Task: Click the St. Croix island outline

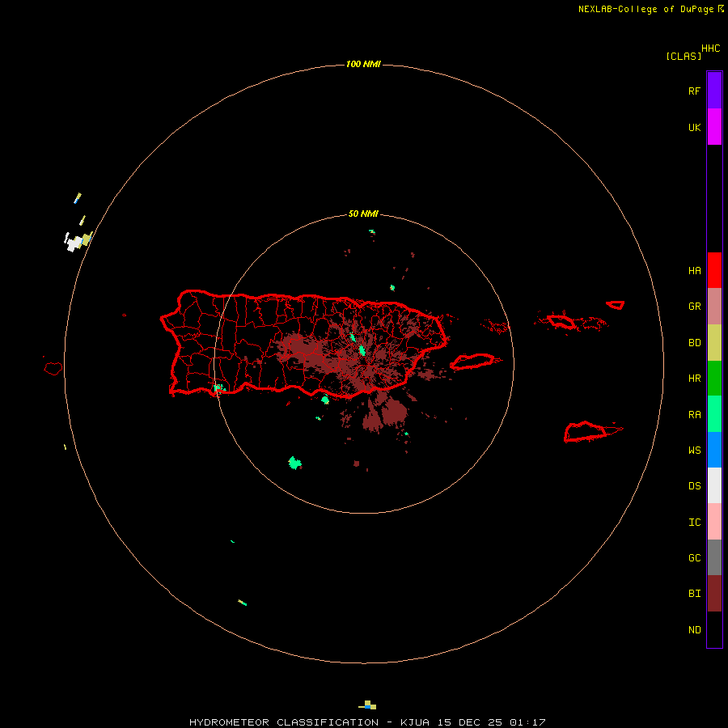Action: click(586, 432)
